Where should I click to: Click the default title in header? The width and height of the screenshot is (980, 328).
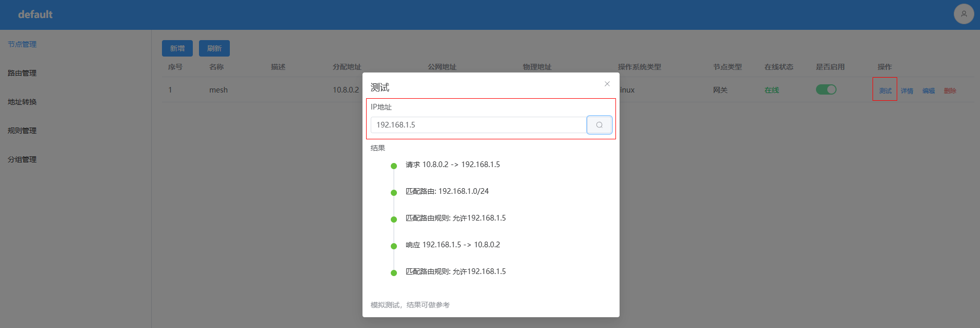point(35,14)
